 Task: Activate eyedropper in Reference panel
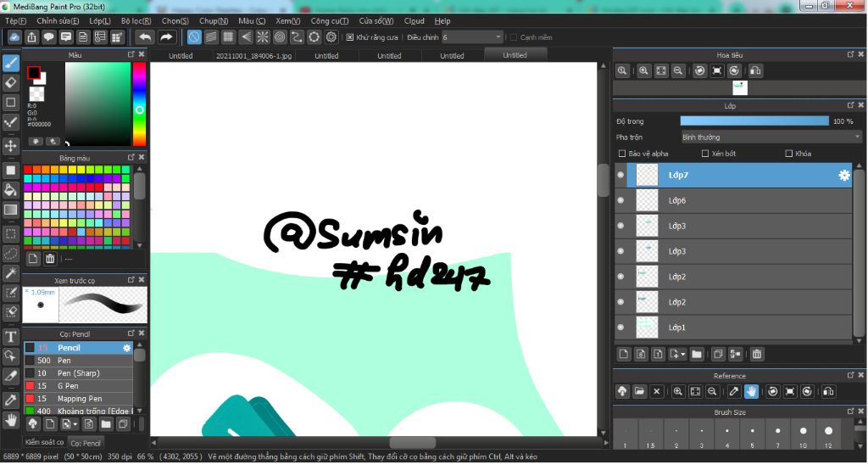[734, 391]
